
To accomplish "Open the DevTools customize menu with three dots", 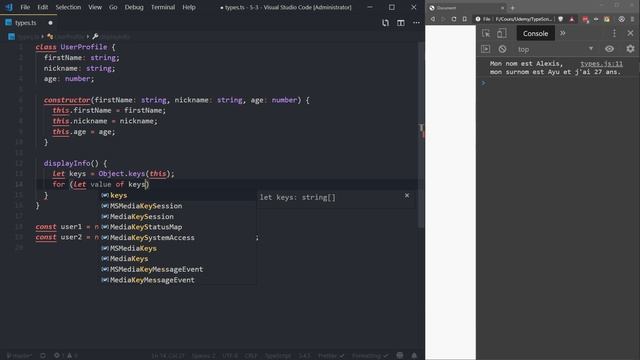I will click(614, 33).
